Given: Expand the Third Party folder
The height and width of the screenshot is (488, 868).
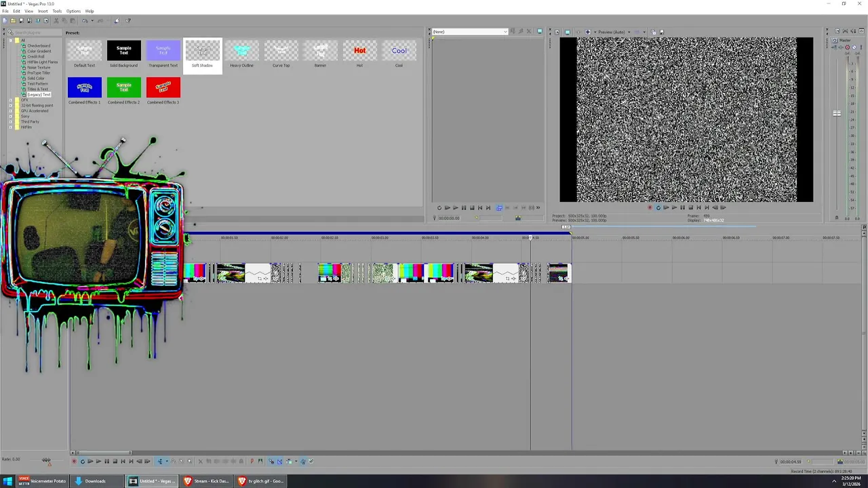Looking at the screenshot, I should pos(11,122).
